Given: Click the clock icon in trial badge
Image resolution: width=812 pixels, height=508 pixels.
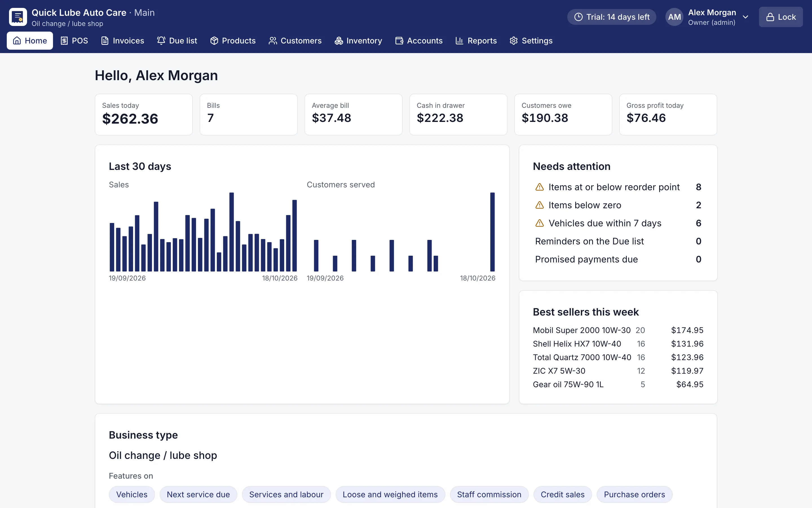Looking at the screenshot, I should (579, 17).
